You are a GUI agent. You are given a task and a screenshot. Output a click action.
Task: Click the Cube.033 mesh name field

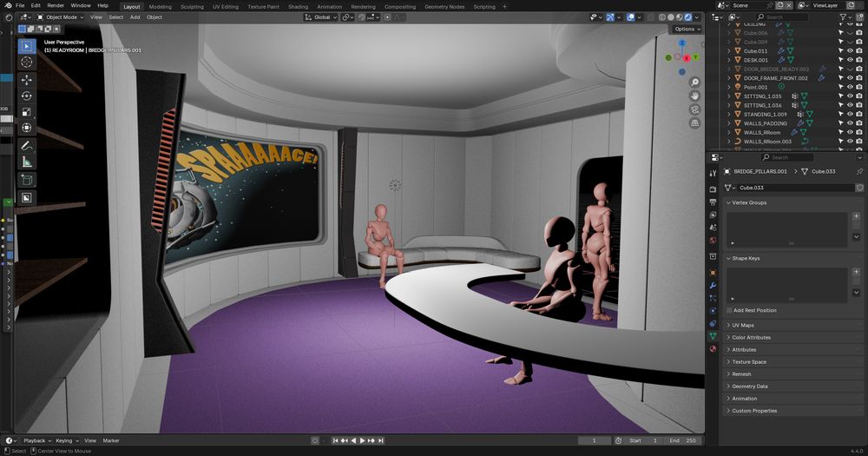(x=795, y=188)
